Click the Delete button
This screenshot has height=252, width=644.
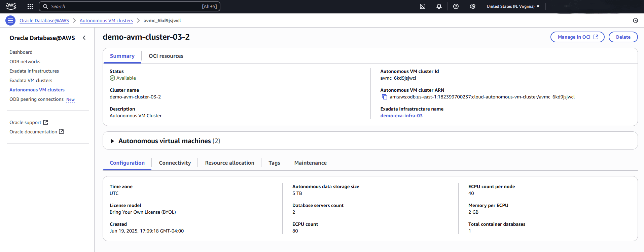(x=623, y=37)
